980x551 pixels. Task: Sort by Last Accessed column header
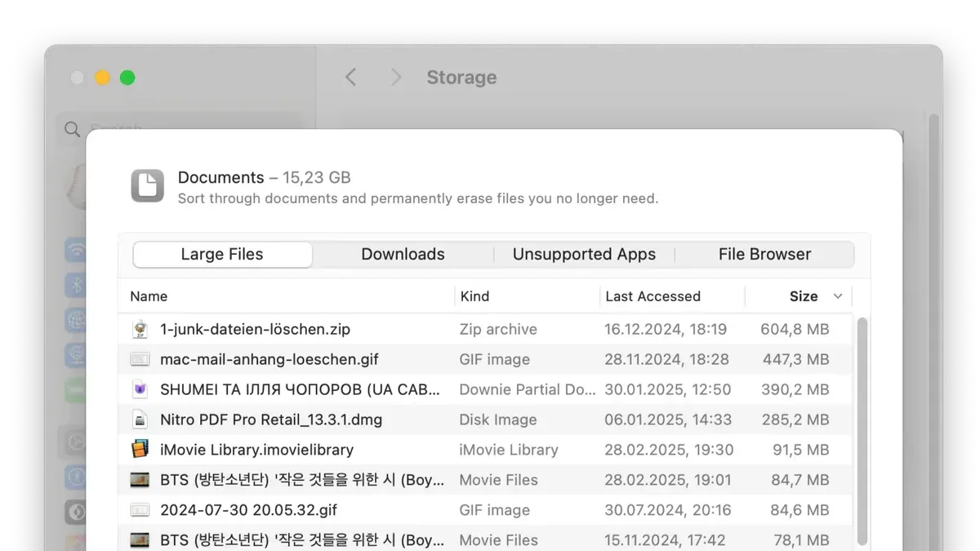click(x=653, y=296)
